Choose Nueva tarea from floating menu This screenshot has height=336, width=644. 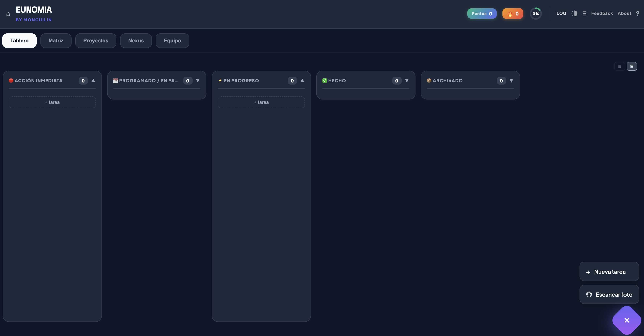point(609,272)
